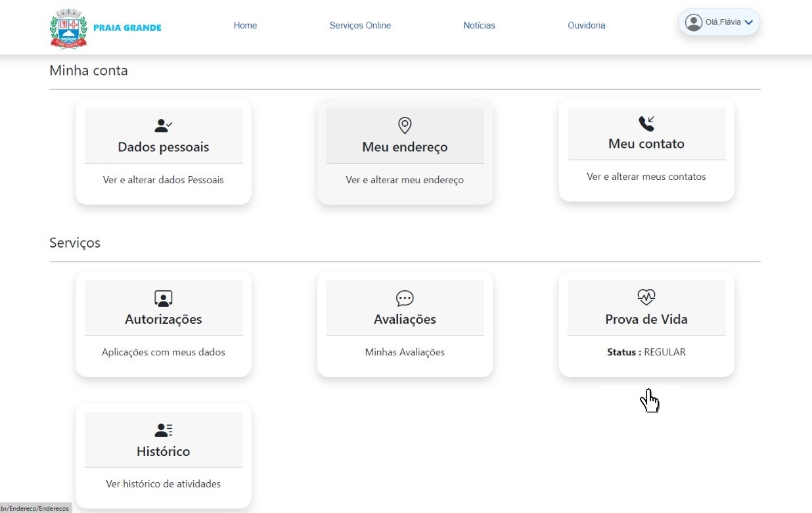Click the Avaliações chat bubble icon
The width and height of the screenshot is (812, 513).
point(405,298)
